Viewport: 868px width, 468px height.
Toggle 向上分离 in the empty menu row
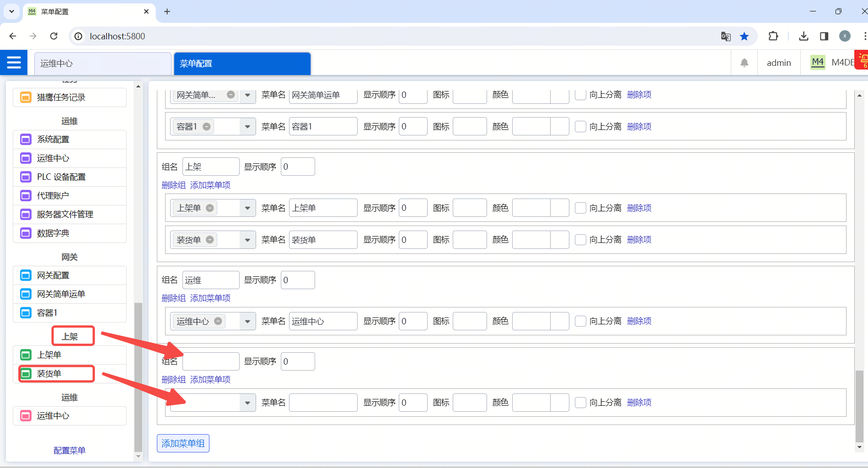pos(580,403)
